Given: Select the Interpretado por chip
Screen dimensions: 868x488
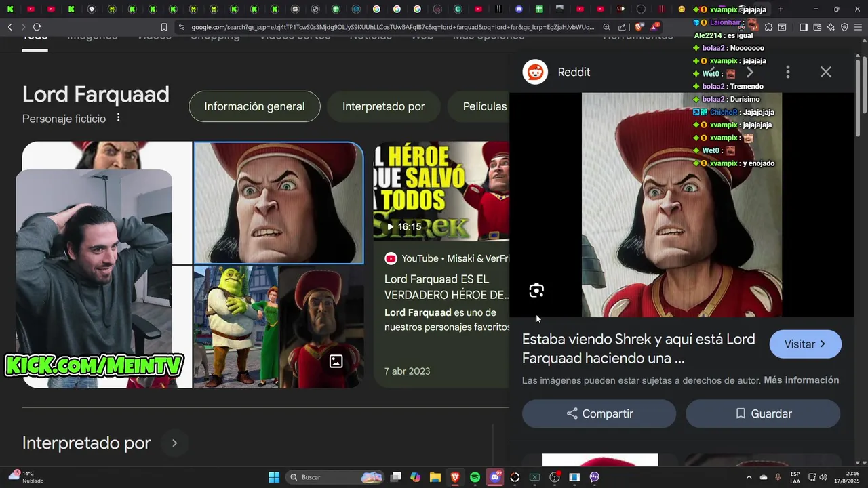Looking at the screenshot, I should [384, 106].
